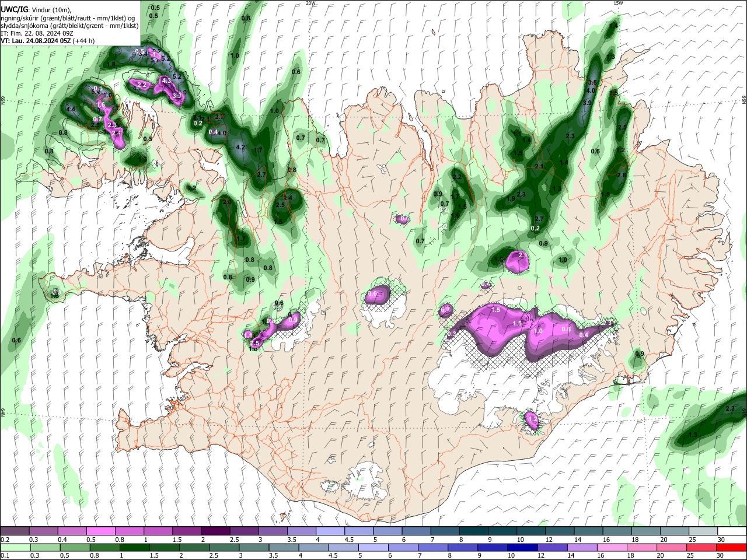Click the dark green 1 mm rain swatch

click(x=134, y=547)
